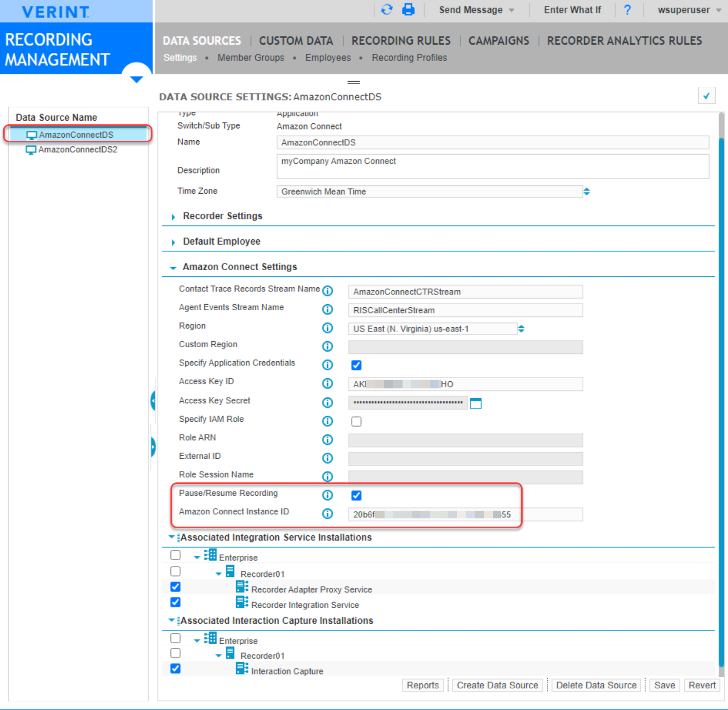The width and height of the screenshot is (728, 710).
Task: Click the Recorder Adapter Proxy Service icon
Action: pyautogui.click(x=242, y=587)
